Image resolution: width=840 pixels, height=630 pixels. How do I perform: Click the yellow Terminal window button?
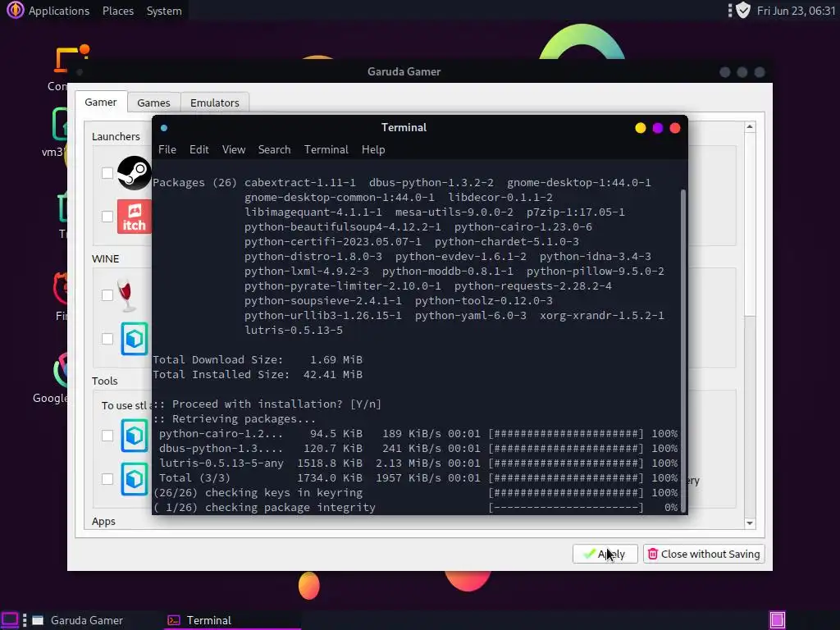(640, 128)
